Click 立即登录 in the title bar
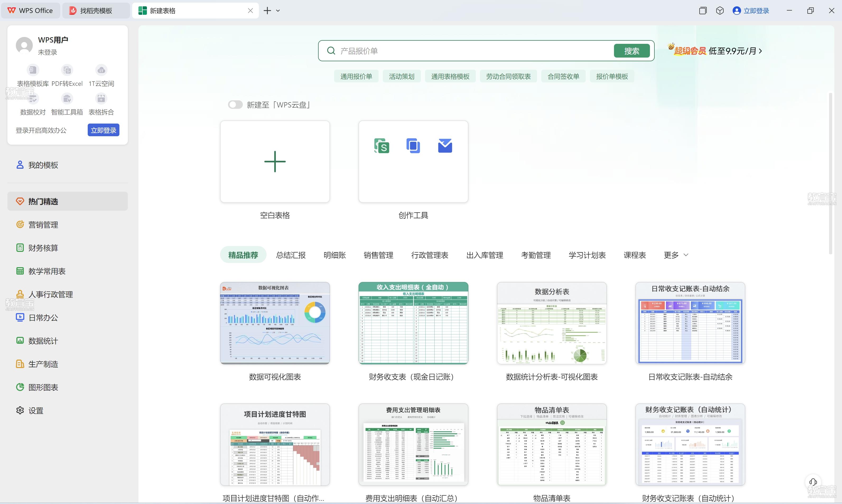Image resolution: width=842 pixels, height=504 pixels. 751,11
